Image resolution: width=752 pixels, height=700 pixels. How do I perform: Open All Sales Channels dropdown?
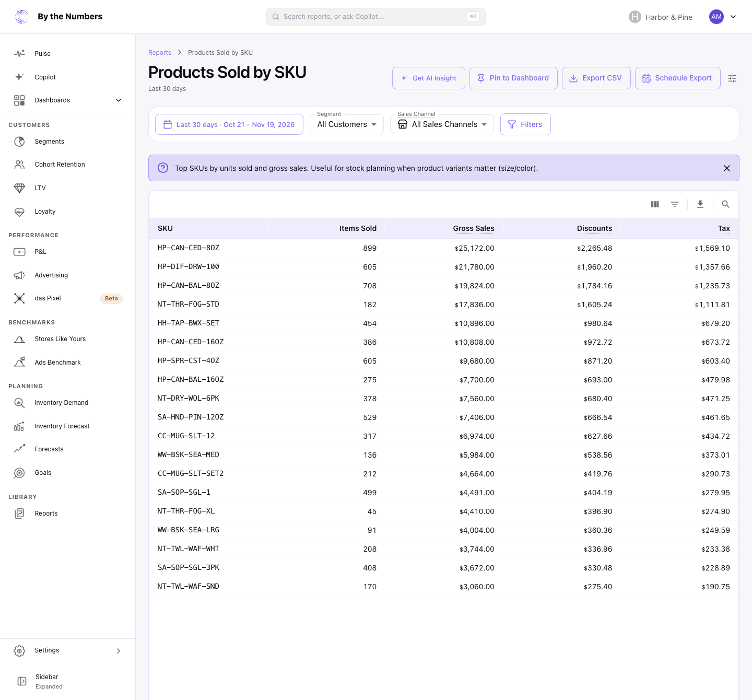442,124
